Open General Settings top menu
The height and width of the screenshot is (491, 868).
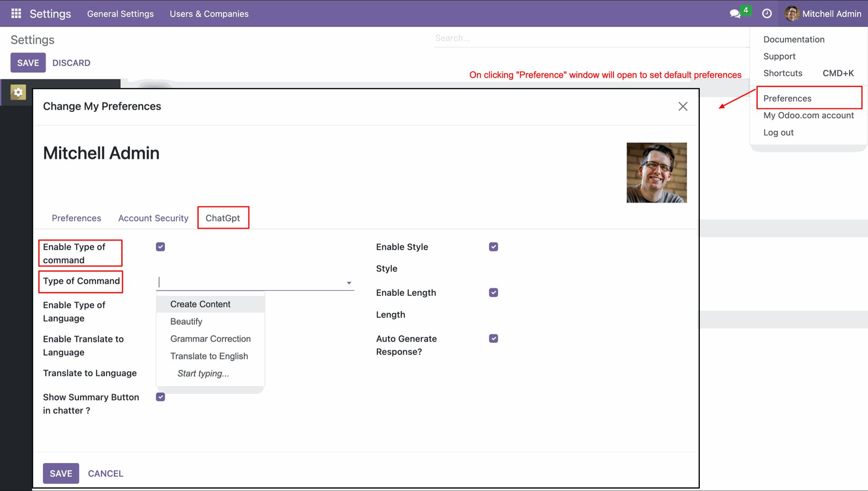(120, 14)
